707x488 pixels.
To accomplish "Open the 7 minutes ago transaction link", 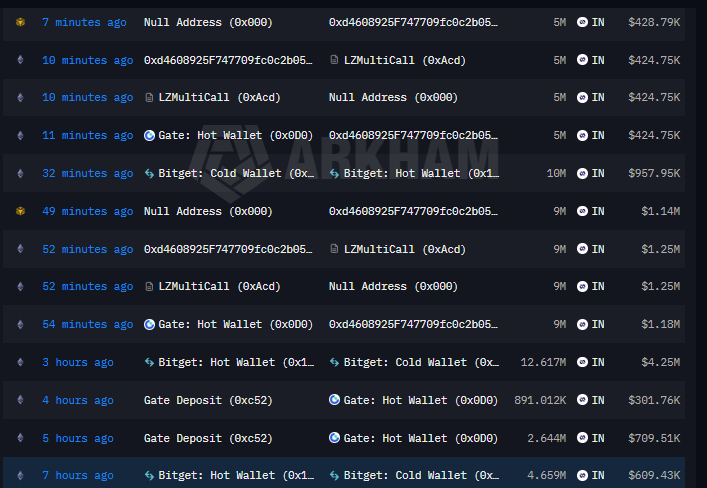I will point(84,23).
